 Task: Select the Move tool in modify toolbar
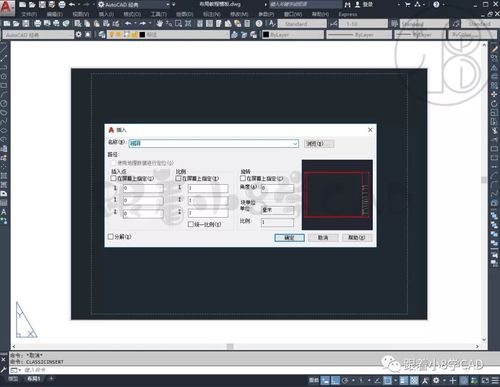(494, 95)
